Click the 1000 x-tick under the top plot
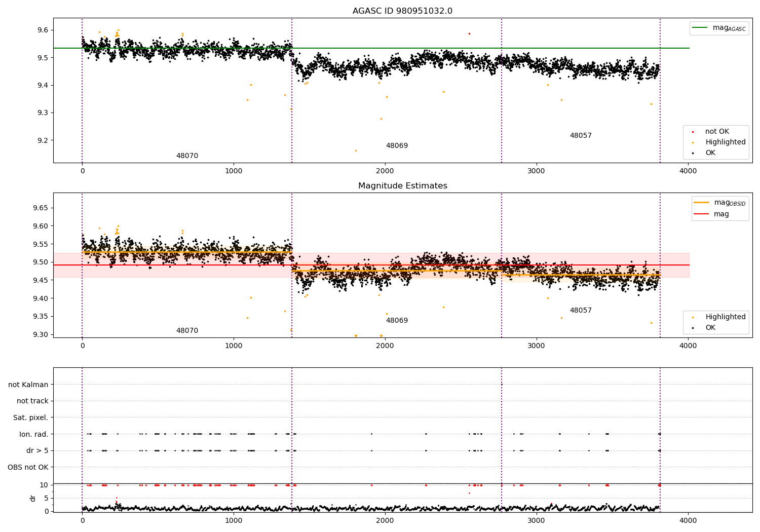 234,171
